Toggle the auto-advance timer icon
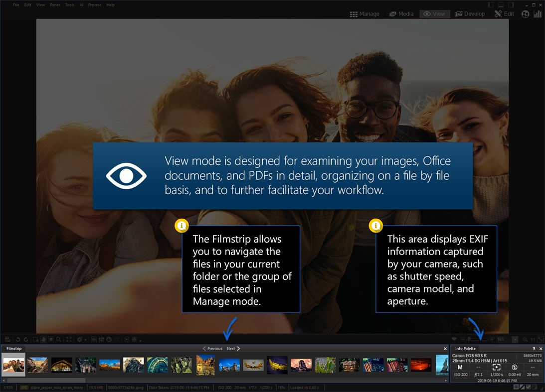 click(x=108, y=339)
